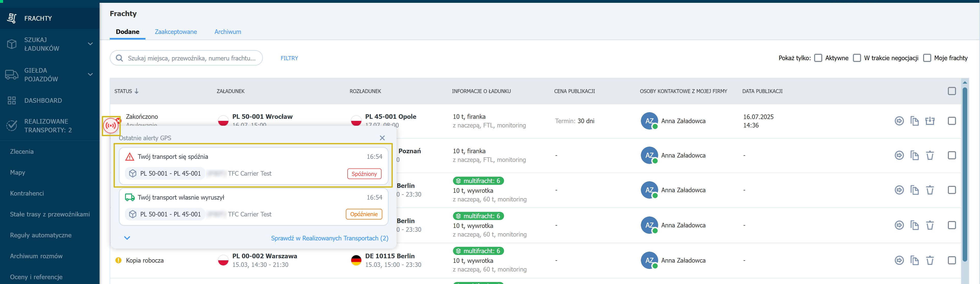
Task: Click the magnifier icon in the search box
Action: pos(119,58)
